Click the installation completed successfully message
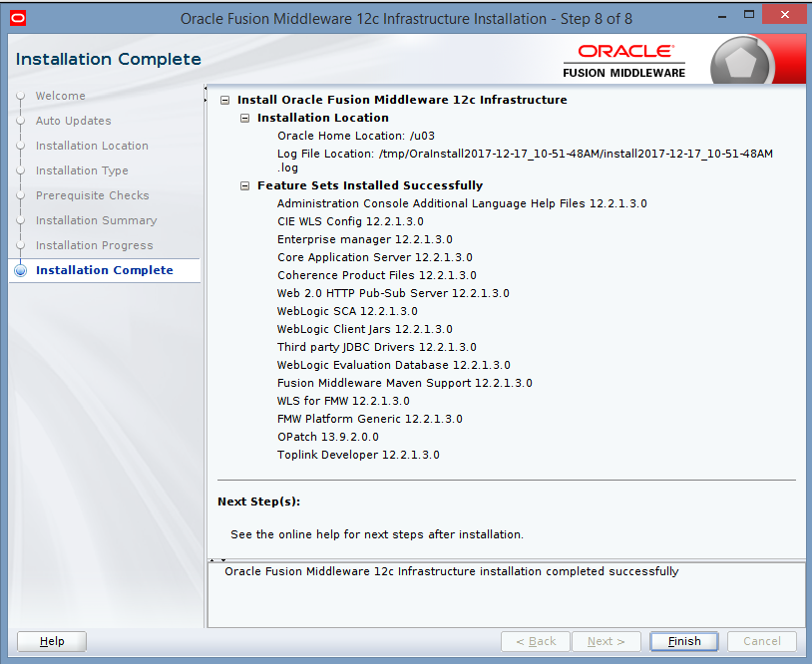This screenshot has height=664, width=812. coord(452,571)
